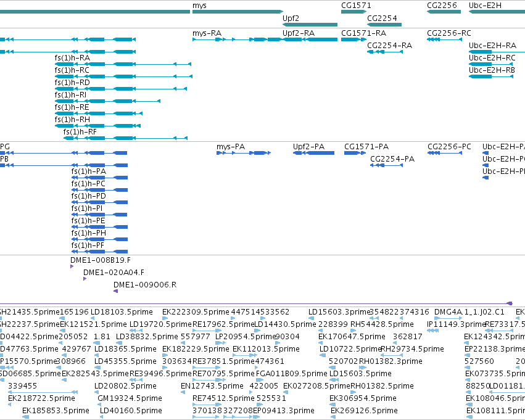Click the fs(1)h-PA protein label
Screen dimensions: 525x420
coord(89,171)
